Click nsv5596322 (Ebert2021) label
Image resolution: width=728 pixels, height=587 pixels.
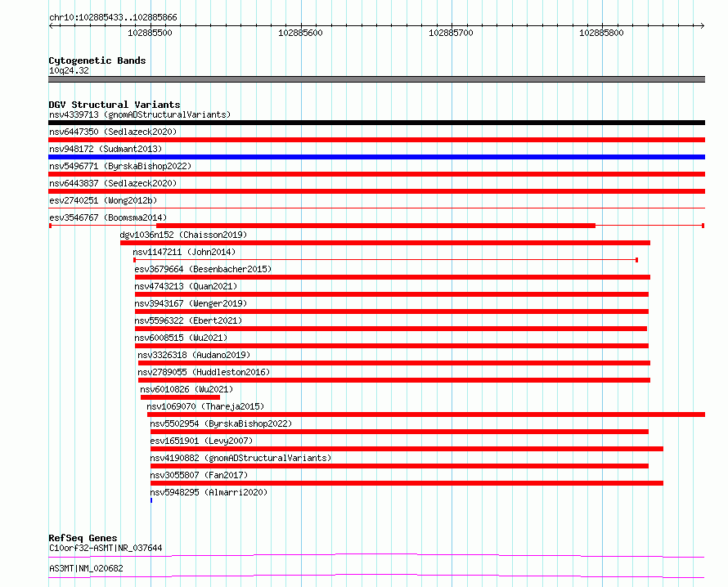click(x=188, y=320)
